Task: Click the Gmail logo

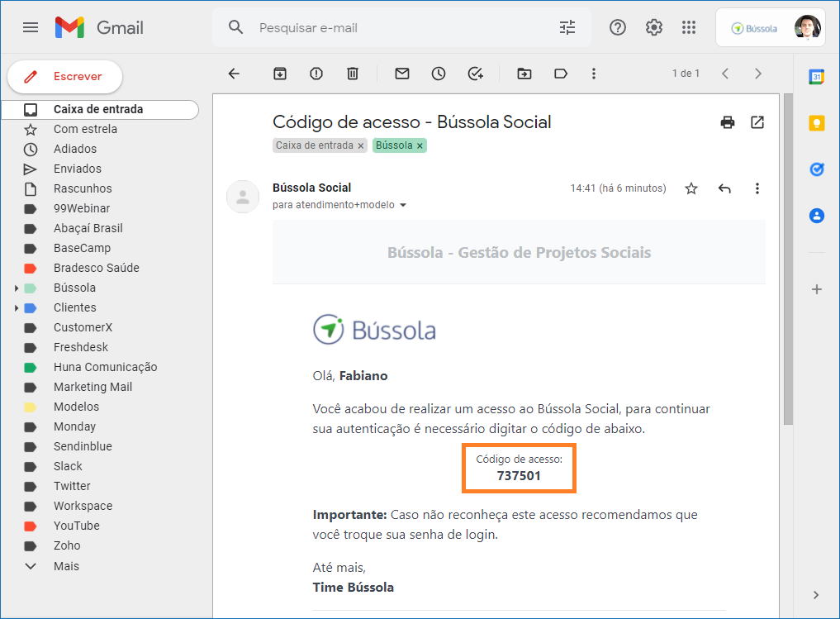Action: click(99, 27)
